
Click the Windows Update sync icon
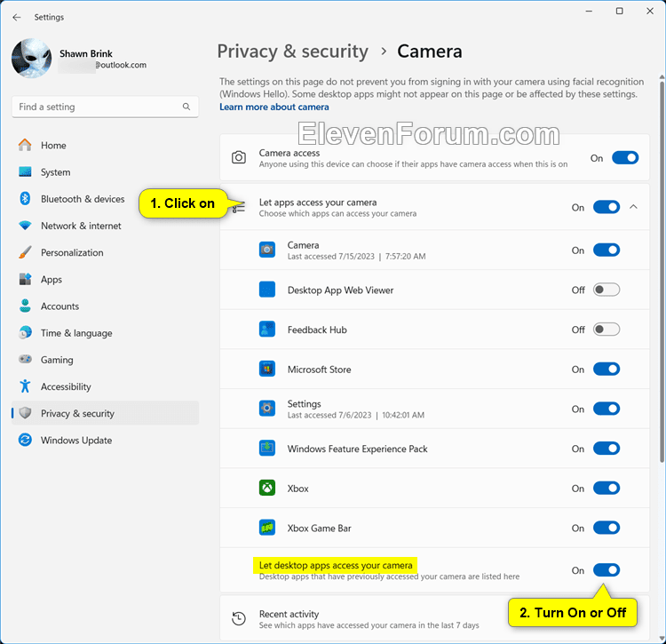25,440
